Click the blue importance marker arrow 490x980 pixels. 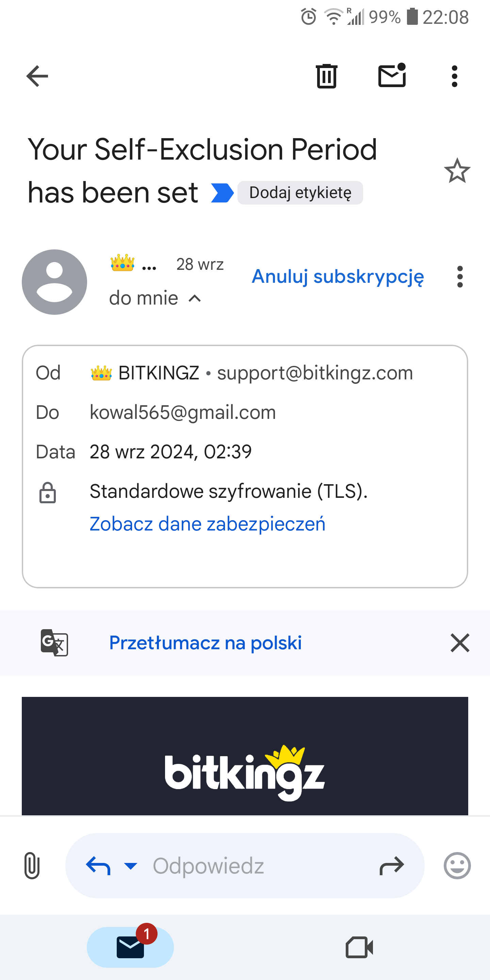222,193
